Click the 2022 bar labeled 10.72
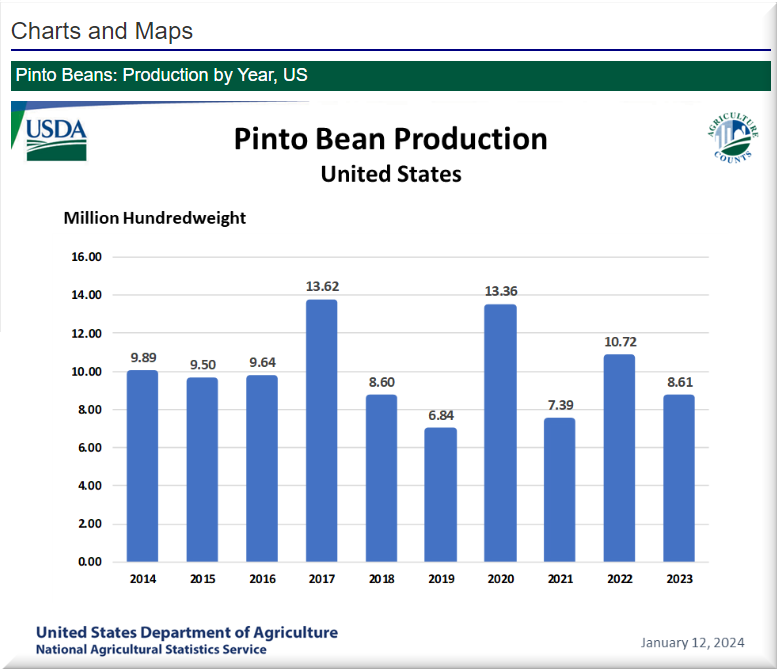 619,457
